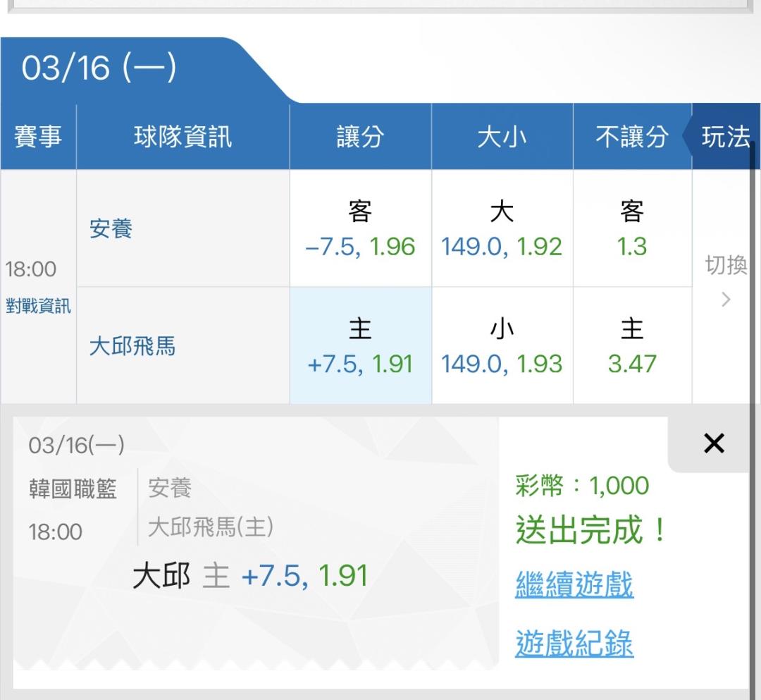Click team name 安養 in the table
The height and width of the screenshot is (700, 761).
pyautogui.click(x=111, y=229)
